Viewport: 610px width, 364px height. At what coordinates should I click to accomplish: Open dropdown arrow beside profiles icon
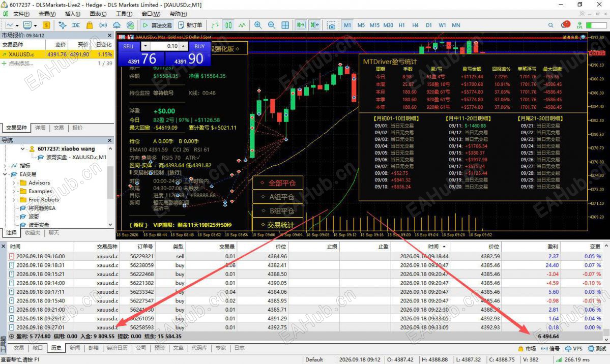click(35, 25)
